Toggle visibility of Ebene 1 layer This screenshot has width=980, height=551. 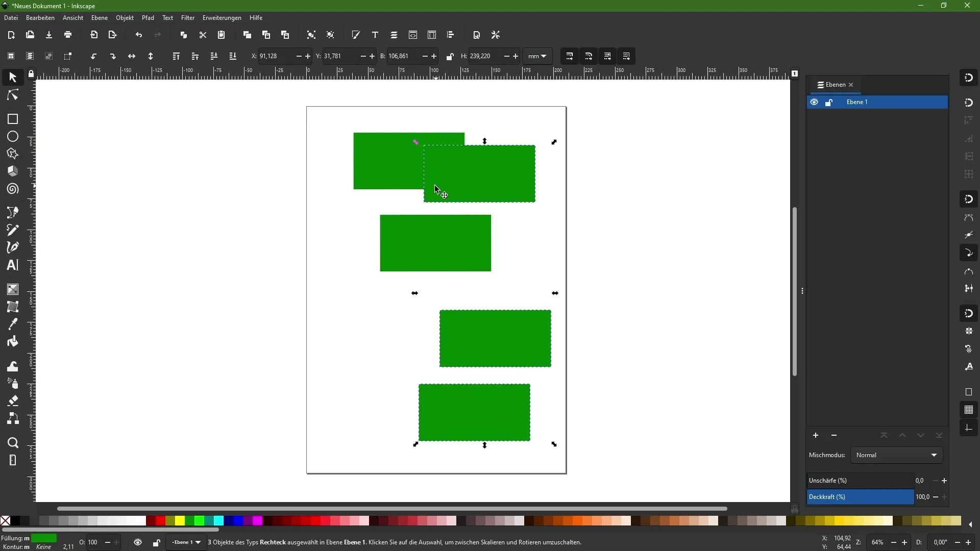coord(814,102)
